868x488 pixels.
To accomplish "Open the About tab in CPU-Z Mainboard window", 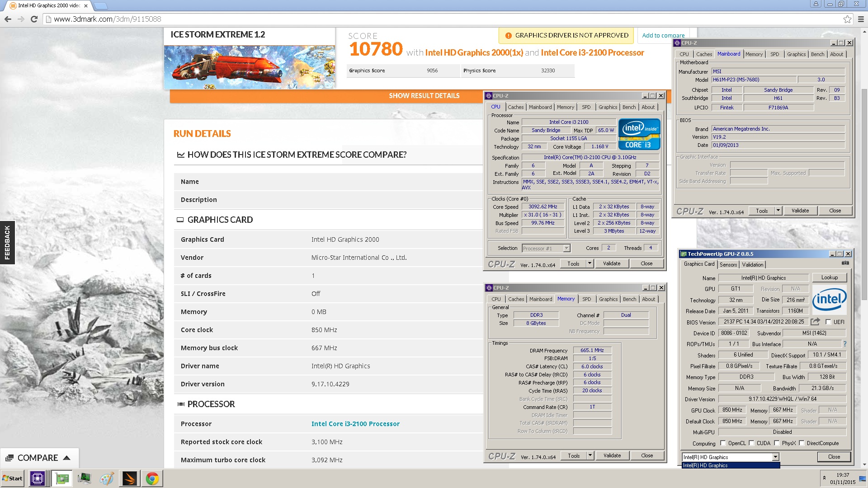I will pyautogui.click(x=836, y=54).
